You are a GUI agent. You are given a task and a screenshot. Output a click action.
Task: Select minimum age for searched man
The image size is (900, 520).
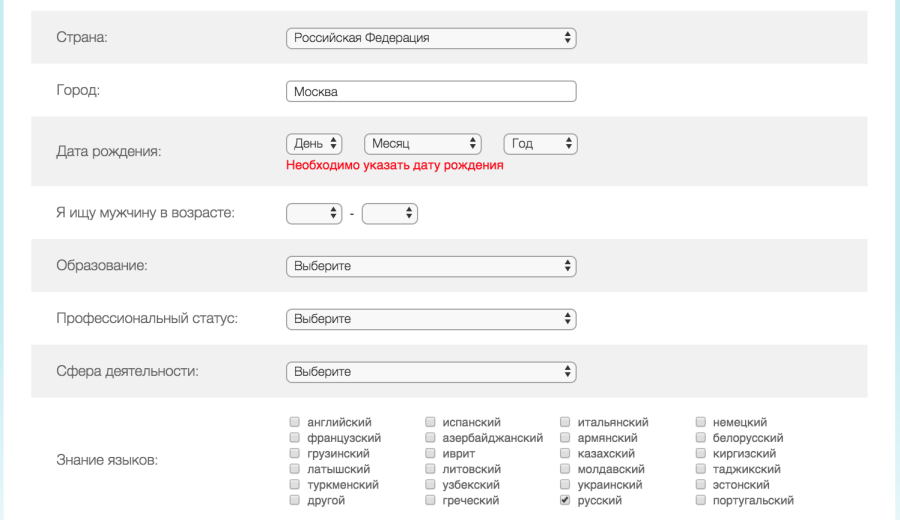(314, 213)
